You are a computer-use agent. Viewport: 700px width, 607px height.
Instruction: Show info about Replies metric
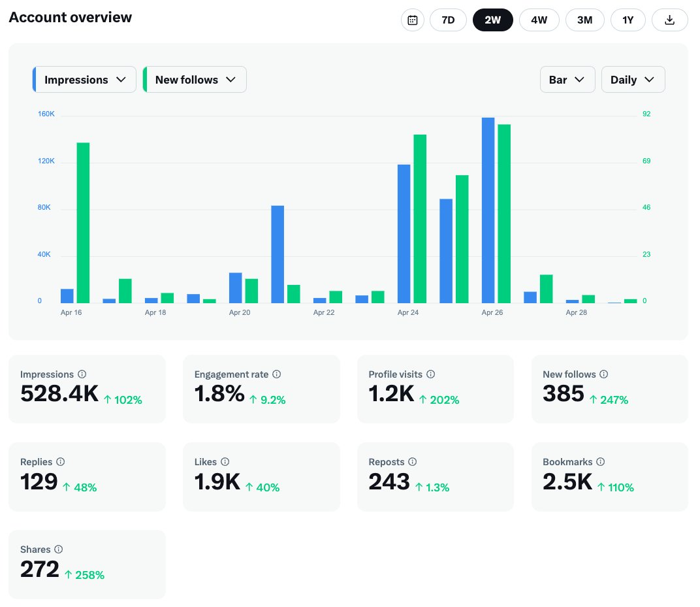pos(61,461)
